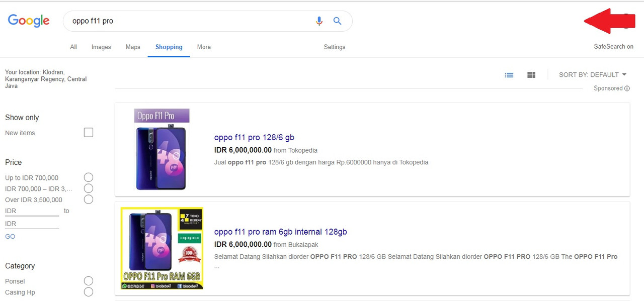644x301 pixels.
Task: Click SafeSearch on link
Action: [x=613, y=47]
